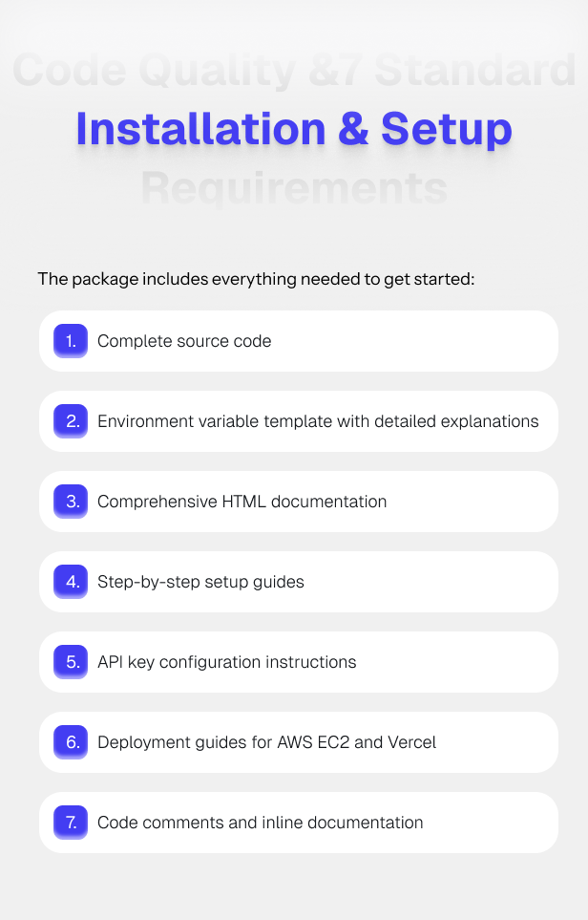Open "Deployment guides for AWS EC2 and Vercel"
Screen dimensions: 588x920
266,742
